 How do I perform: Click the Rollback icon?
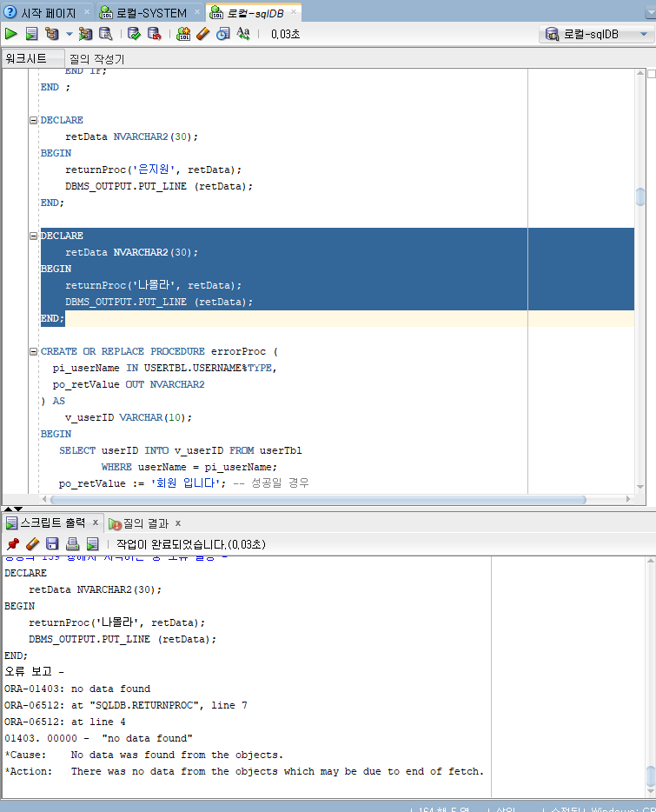[155, 34]
